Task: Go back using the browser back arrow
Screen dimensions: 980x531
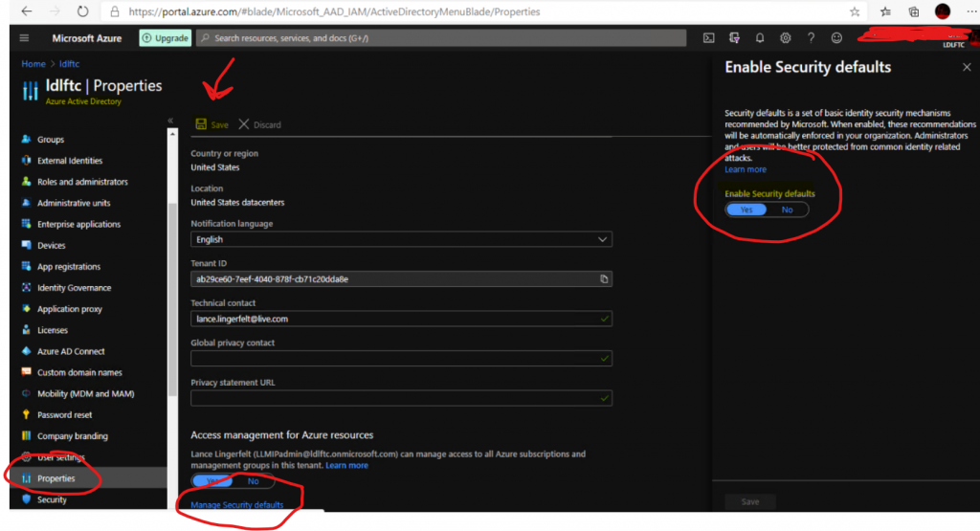Action: pyautogui.click(x=26, y=11)
